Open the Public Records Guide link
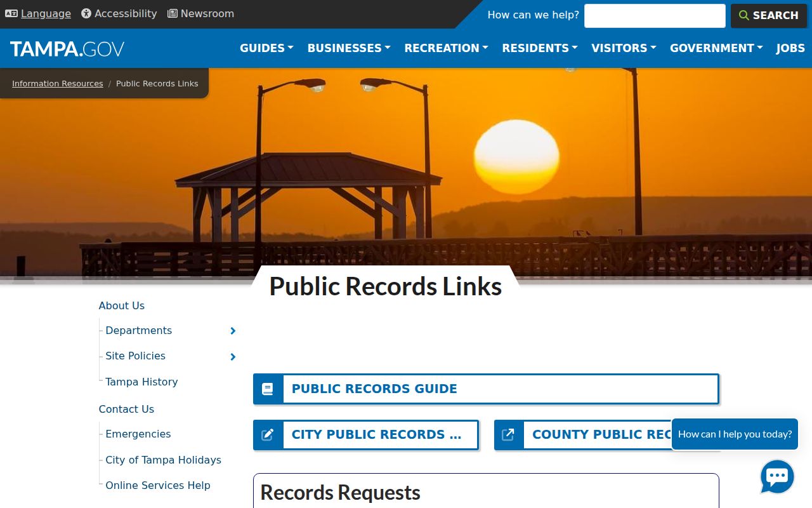Image resolution: width=812 pixels, height=508 pixels. [x=486, y=389]
